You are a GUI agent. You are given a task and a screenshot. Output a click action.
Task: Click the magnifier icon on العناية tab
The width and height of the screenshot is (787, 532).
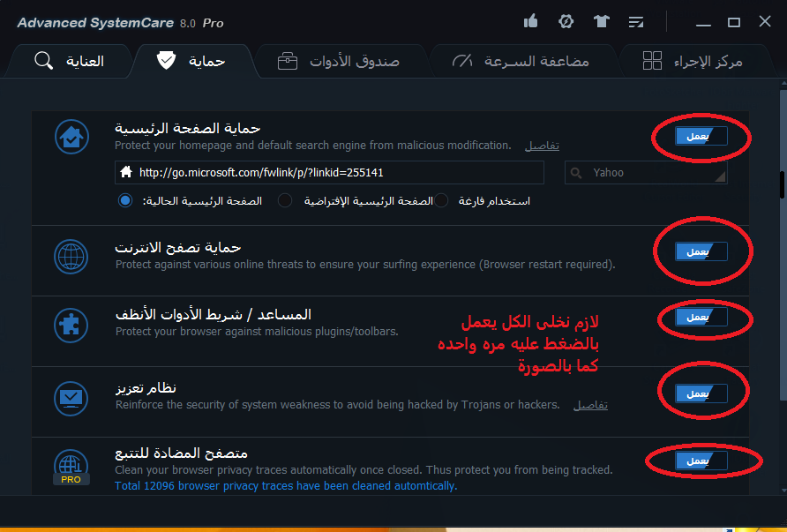tap(43, 61)
